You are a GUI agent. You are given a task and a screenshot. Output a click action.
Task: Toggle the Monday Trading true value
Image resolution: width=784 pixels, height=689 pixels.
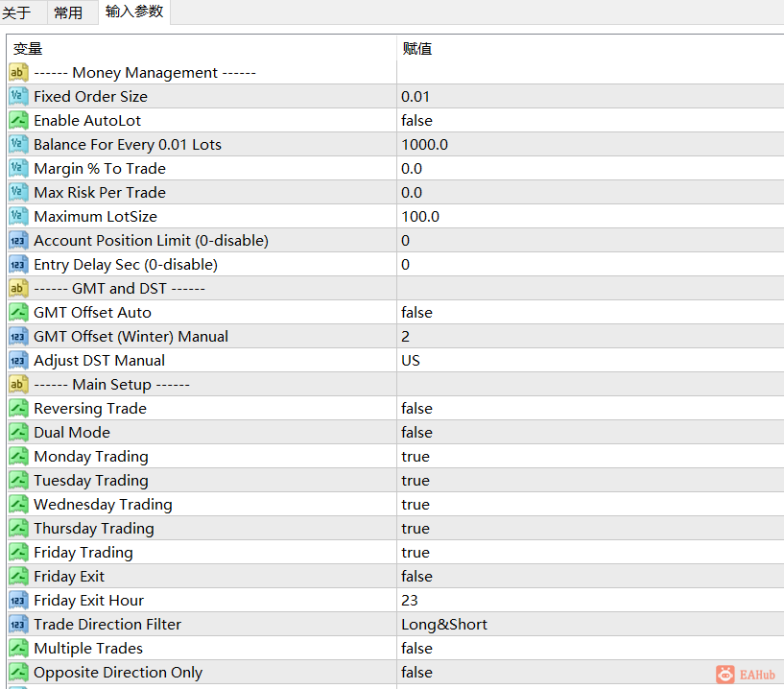point(590,457)
